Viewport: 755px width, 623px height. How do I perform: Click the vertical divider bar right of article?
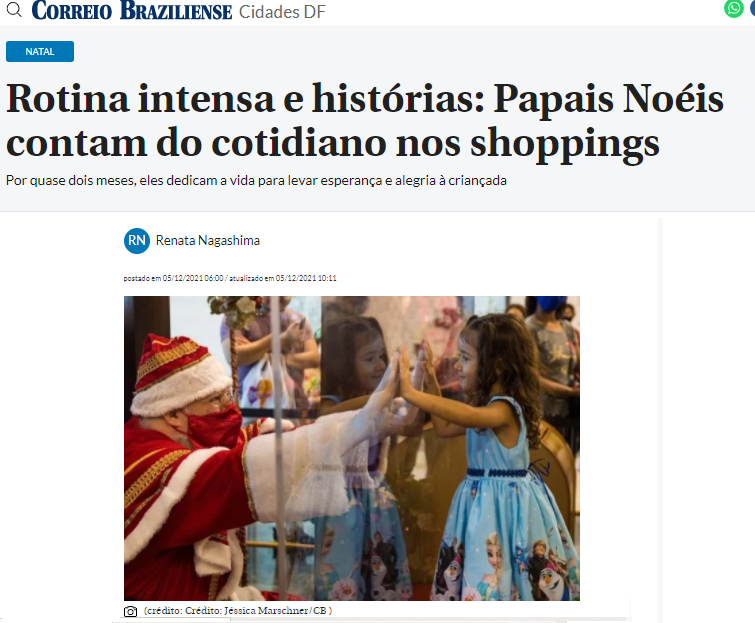[661, 419]
